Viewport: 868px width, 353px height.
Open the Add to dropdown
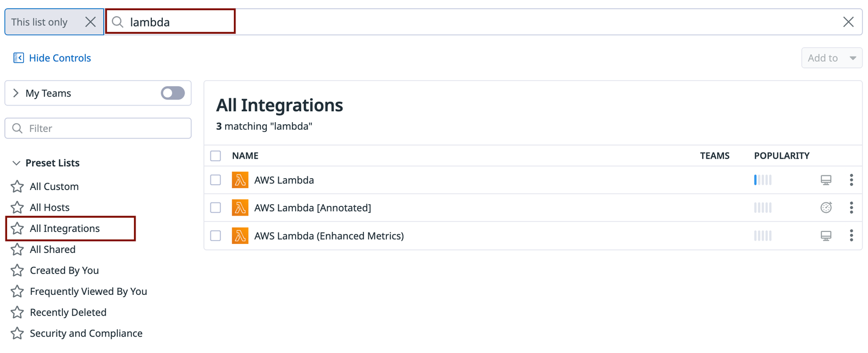pyautogui.click(x=831, y=58)
